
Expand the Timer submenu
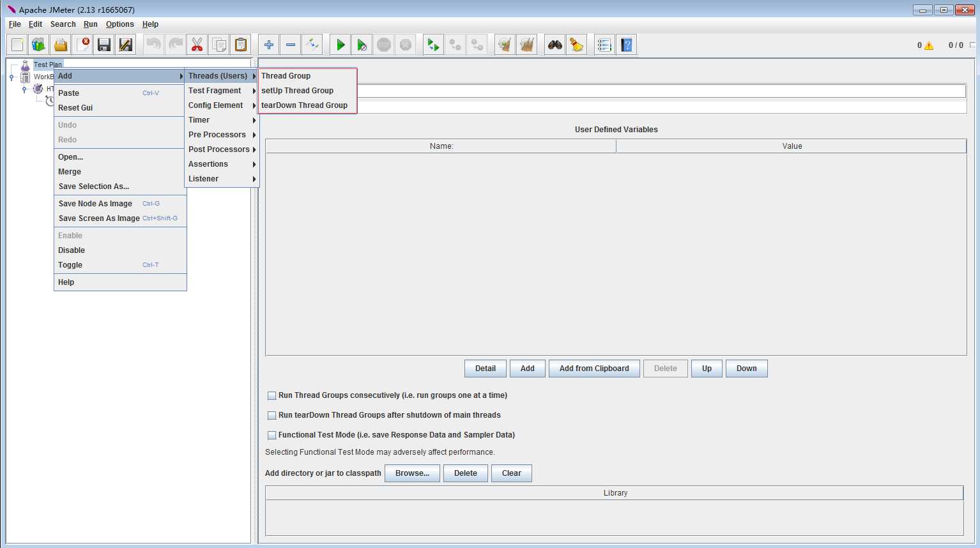[222, 120]
